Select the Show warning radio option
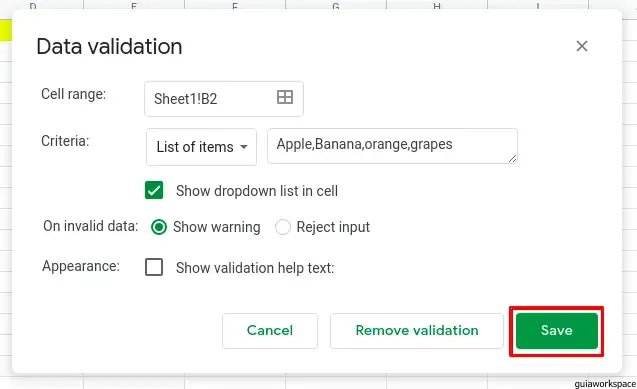This screenshot has width=637, height=389. coord(159,227)
